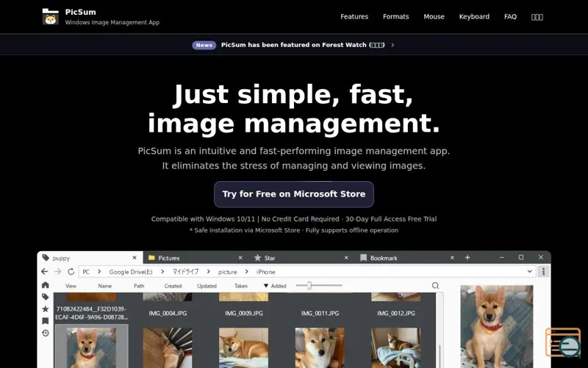This screenshot has height=368, width=588.
Task: Select the file IMG_0004.JPG label
Action: click(x=168, y=314)
